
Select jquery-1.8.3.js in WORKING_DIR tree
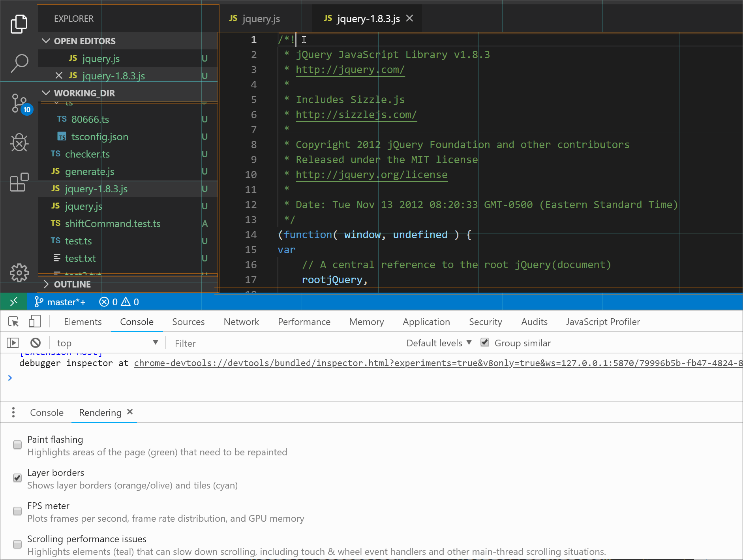point(128,188)
